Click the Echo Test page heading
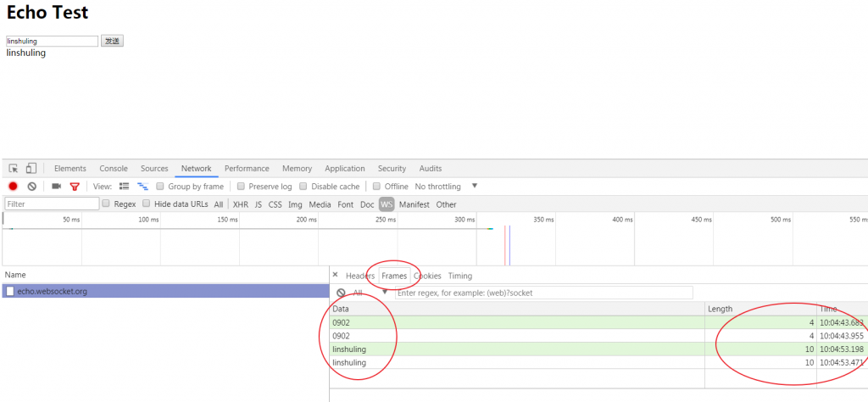 pyautogui.click(x=47, y=12)
